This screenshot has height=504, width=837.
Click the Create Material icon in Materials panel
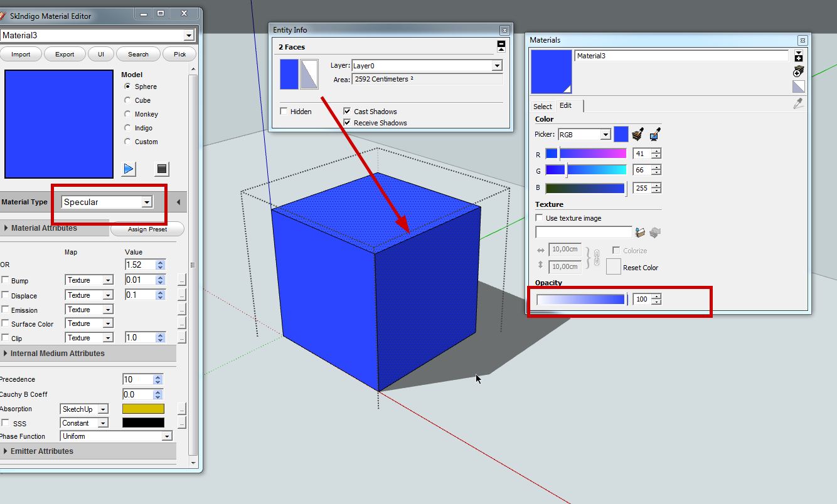point(798,71)
